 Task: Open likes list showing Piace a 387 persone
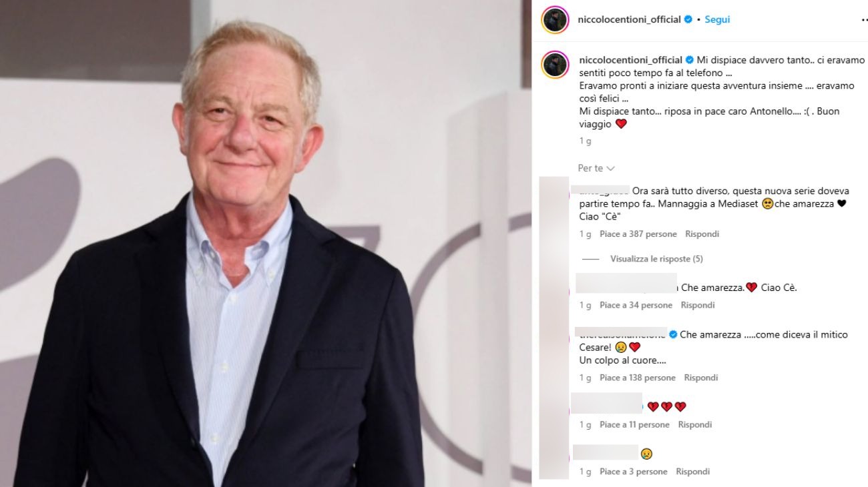point(638,234)
